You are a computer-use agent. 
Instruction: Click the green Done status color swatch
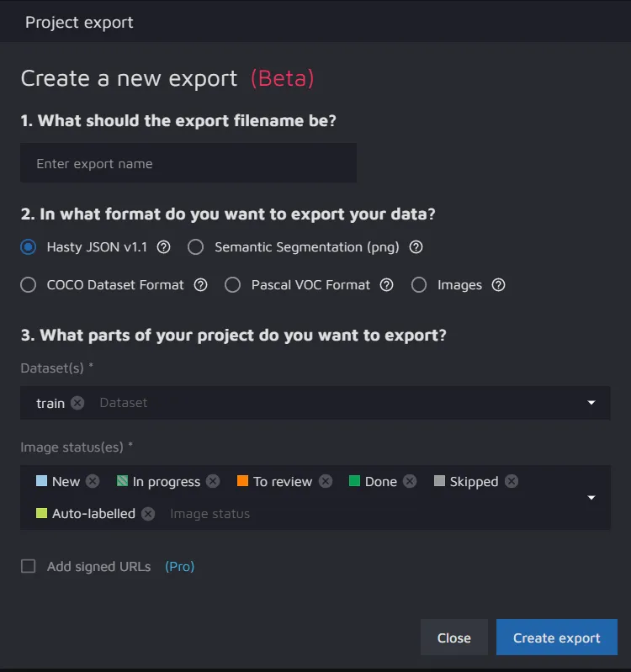(354, 481)
